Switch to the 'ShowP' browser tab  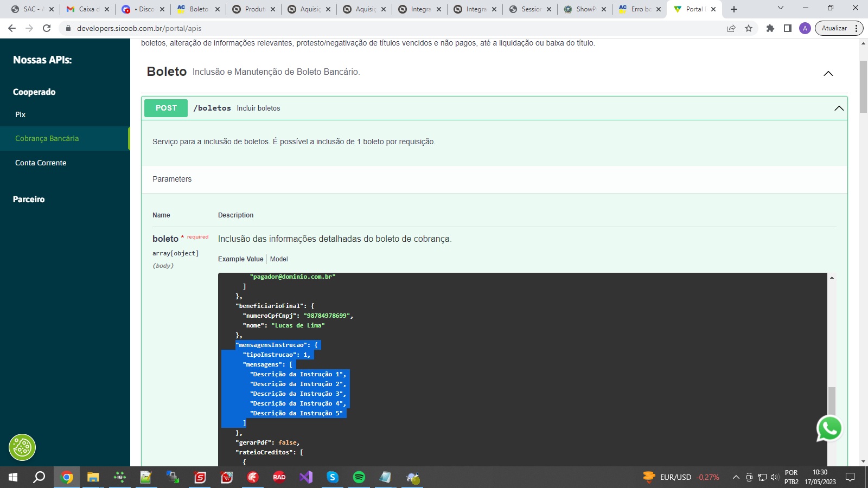tap(585, 9)
